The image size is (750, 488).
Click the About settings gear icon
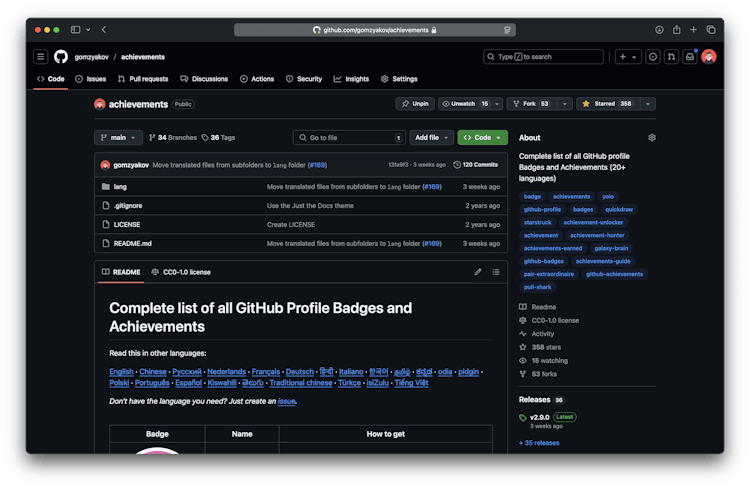pos(651,138)
